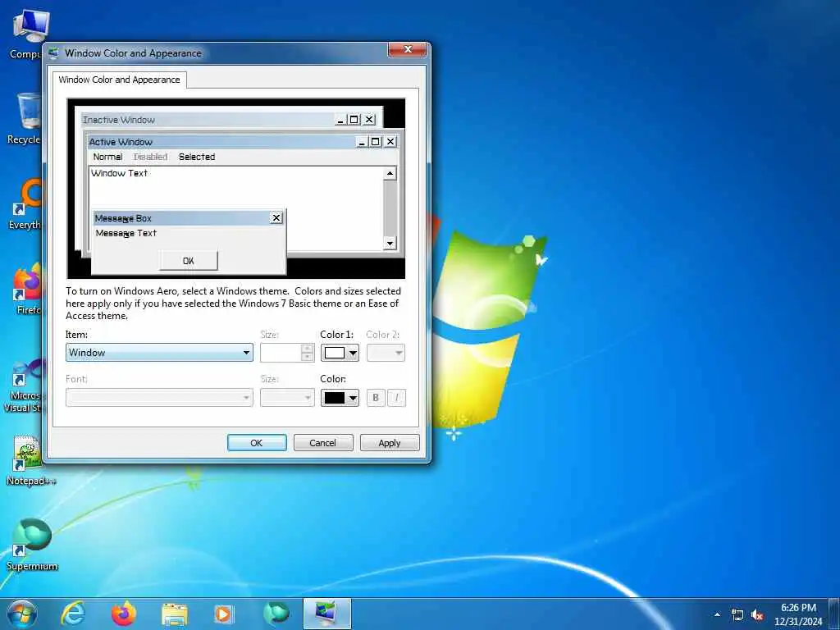
Task: Close the Window Color and Appearance dialog
Action: 408,49
